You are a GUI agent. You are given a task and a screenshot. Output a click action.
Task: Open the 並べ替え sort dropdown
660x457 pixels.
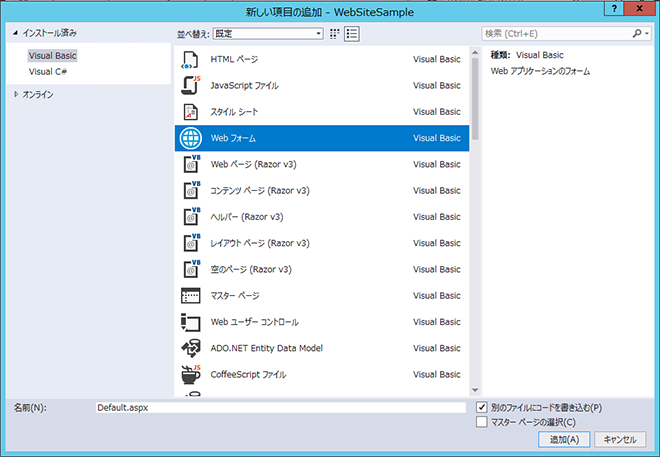[268, 34]
